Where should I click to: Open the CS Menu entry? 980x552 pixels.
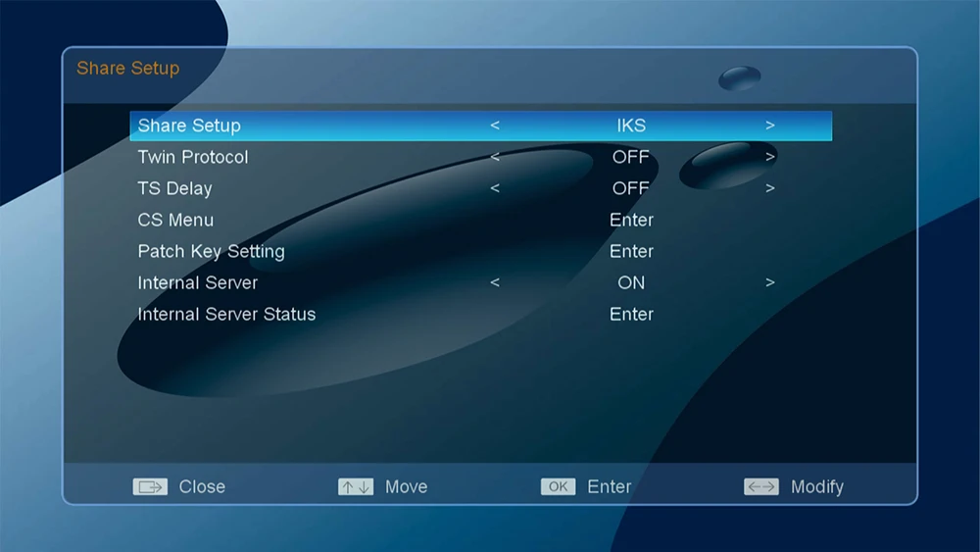[x=480, y=220]
